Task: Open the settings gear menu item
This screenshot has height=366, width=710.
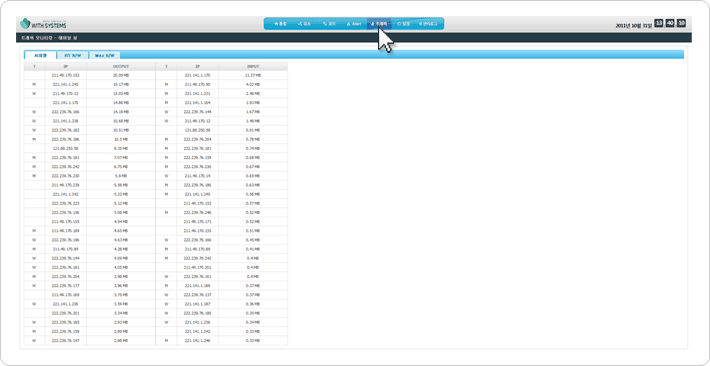Action: [x=403, y=24]
